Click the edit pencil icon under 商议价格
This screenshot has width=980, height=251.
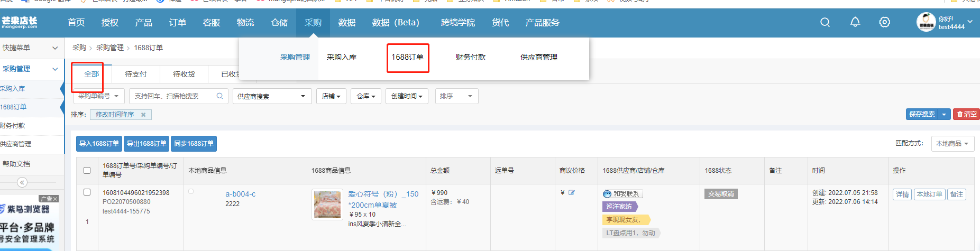(x=572, y=193)
